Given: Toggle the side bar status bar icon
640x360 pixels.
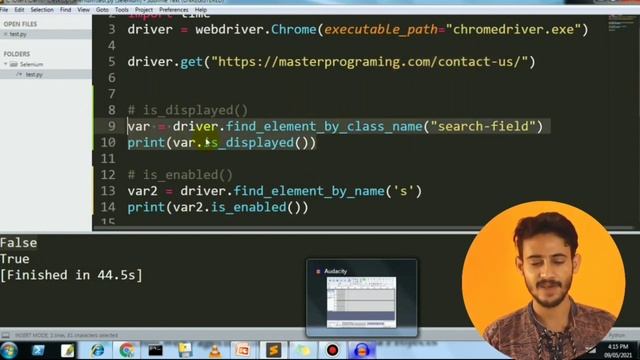Looking at the screenshot, I should click(x=5, y=335).
